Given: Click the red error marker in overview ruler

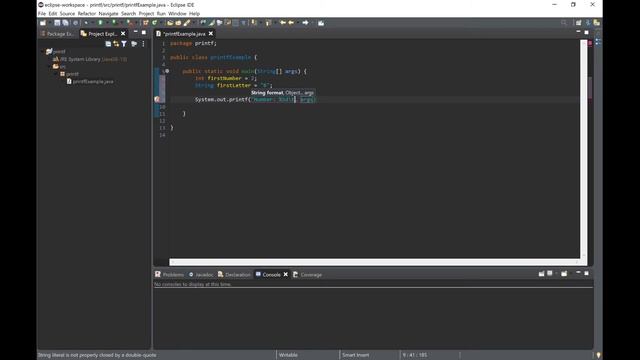Looking at the screenshot, I should tap(590, 43).
